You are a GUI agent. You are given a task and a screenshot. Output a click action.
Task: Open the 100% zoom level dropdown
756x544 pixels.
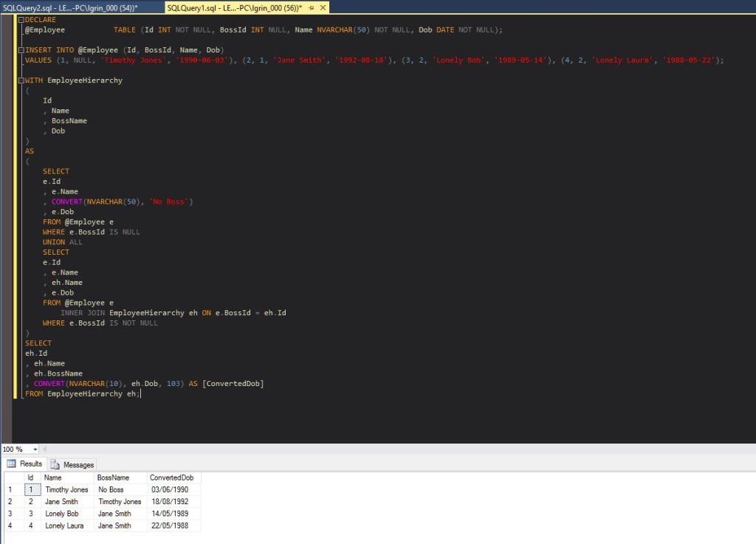(35, 449)
